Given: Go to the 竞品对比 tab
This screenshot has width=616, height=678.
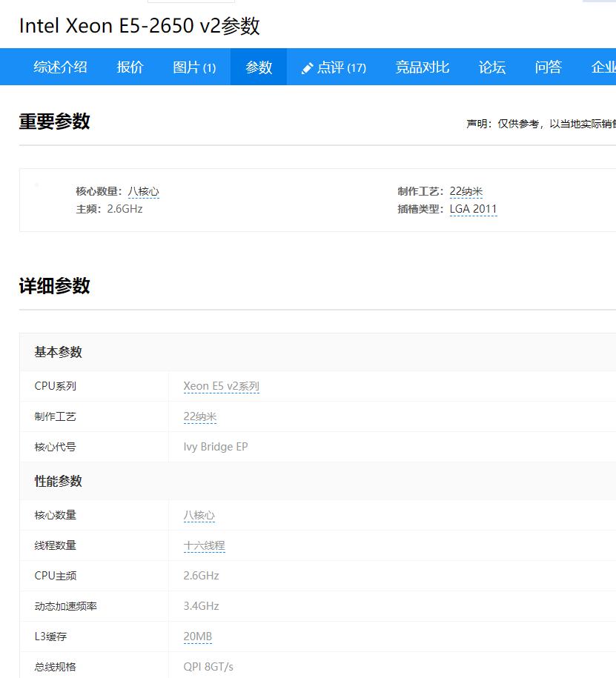Looking at the screenshot, I should click(x=423, y=67).
